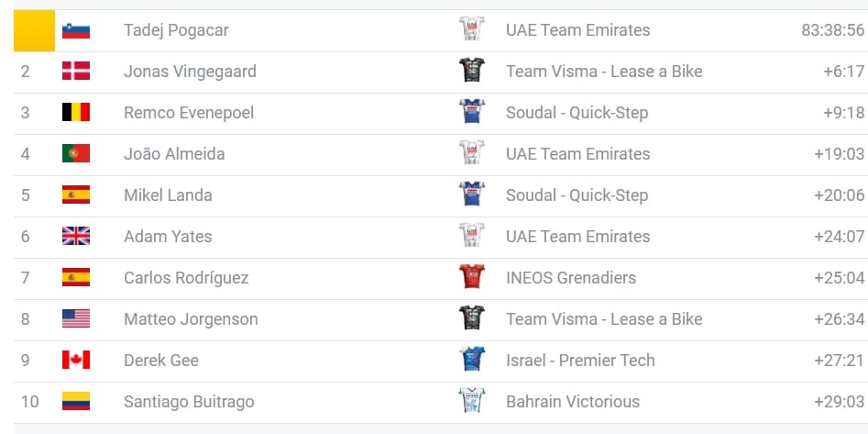
Task: Click Pogacar's overall time 83:38:56
Action: [x=832, y=30]
